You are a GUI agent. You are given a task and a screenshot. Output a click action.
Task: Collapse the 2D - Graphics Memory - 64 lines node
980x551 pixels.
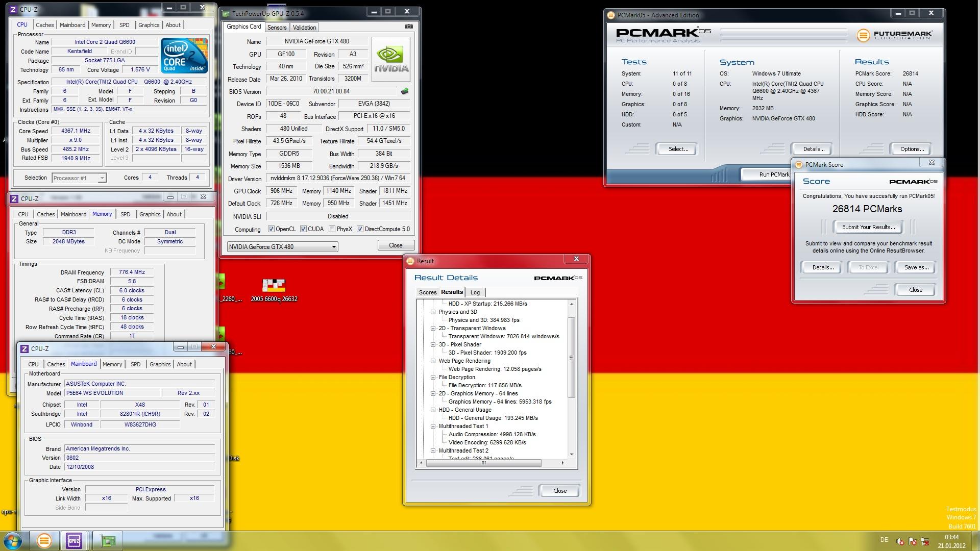[433, 393]
